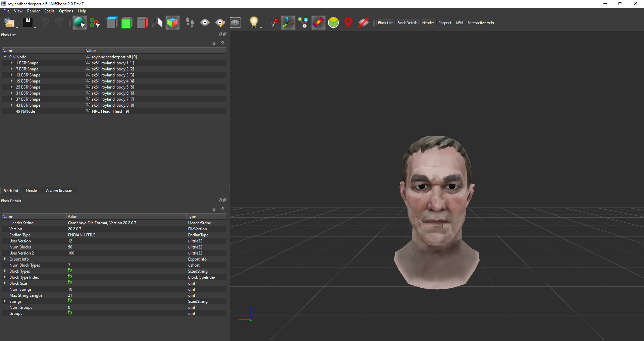The height and width of the screenshot is (341, 644).
Task: Expand the Export Info row
Action: pos(5,259)
